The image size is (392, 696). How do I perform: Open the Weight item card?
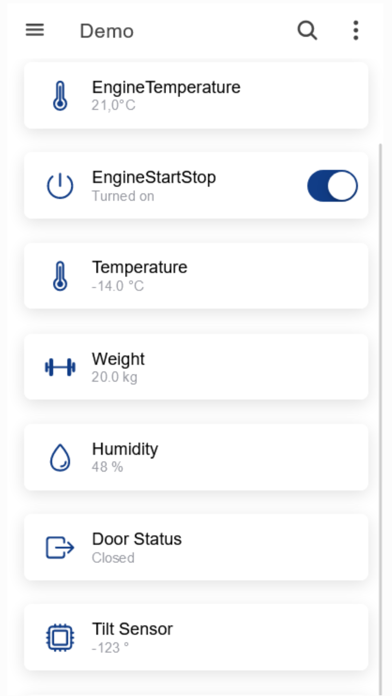(x=196, y=367)
